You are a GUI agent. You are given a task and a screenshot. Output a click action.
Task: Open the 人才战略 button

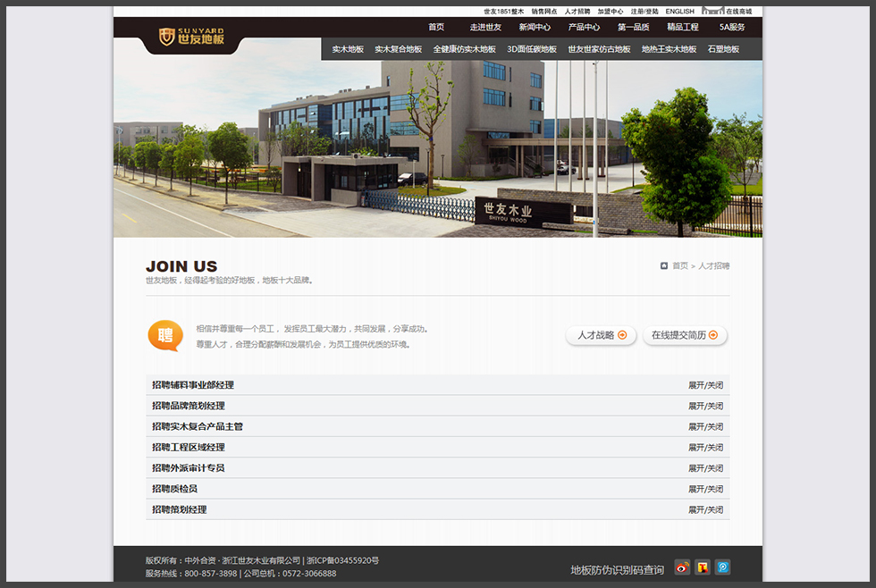point(601,335)
